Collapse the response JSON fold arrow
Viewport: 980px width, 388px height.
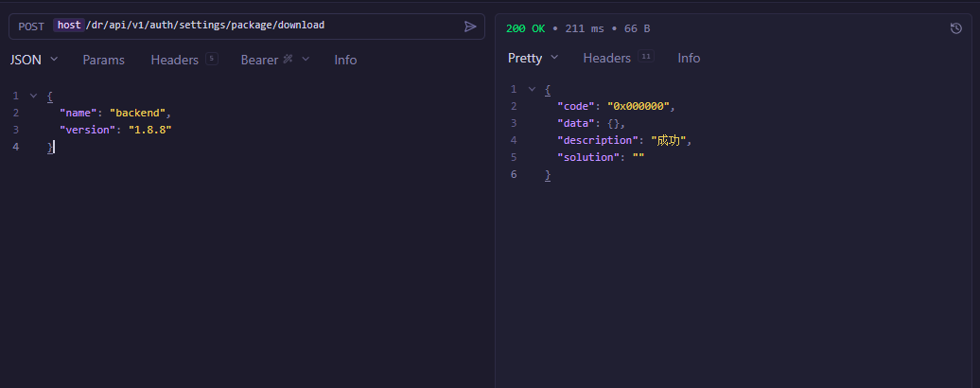(x=532, y=89)
